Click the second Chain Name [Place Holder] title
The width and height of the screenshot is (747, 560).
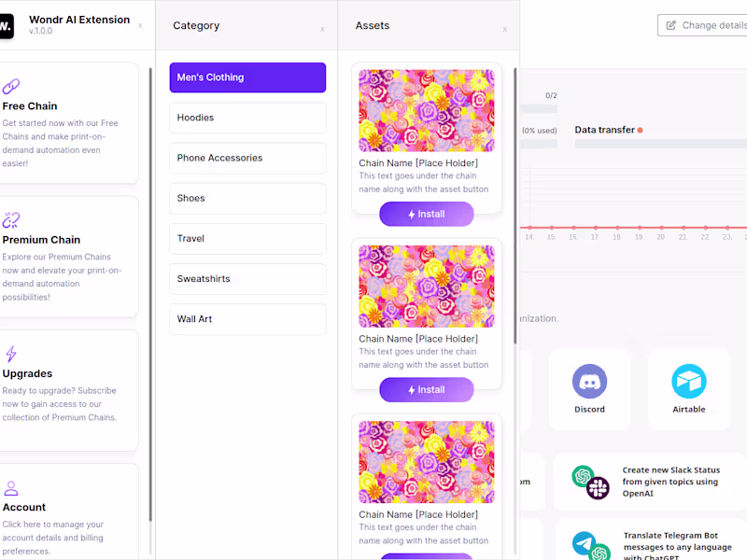[418, 339]
